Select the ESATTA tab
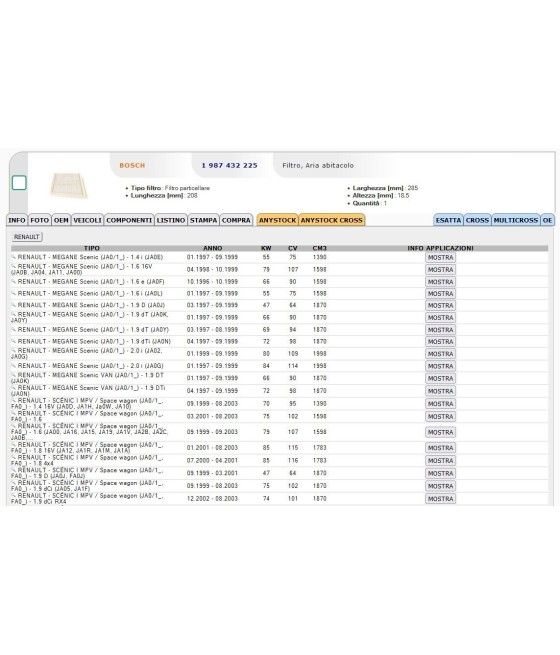This screenshot has width=560, height=655. point(449,220)
